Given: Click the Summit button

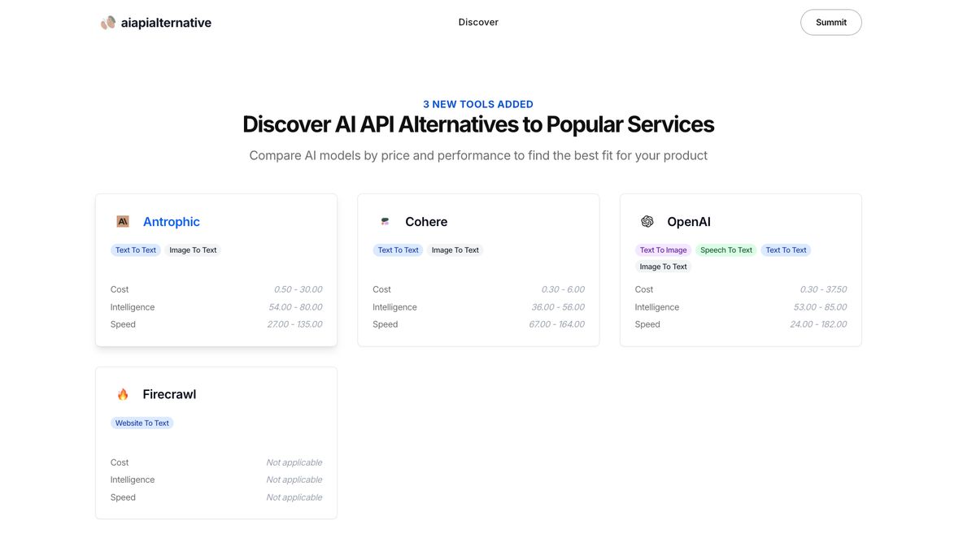Looking at the screenshot, I should pos(830,22).
